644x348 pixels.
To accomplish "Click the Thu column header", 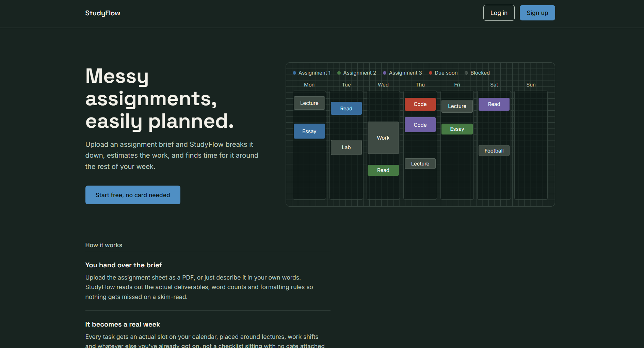I will pyautogui.click(x=420, y=85).
